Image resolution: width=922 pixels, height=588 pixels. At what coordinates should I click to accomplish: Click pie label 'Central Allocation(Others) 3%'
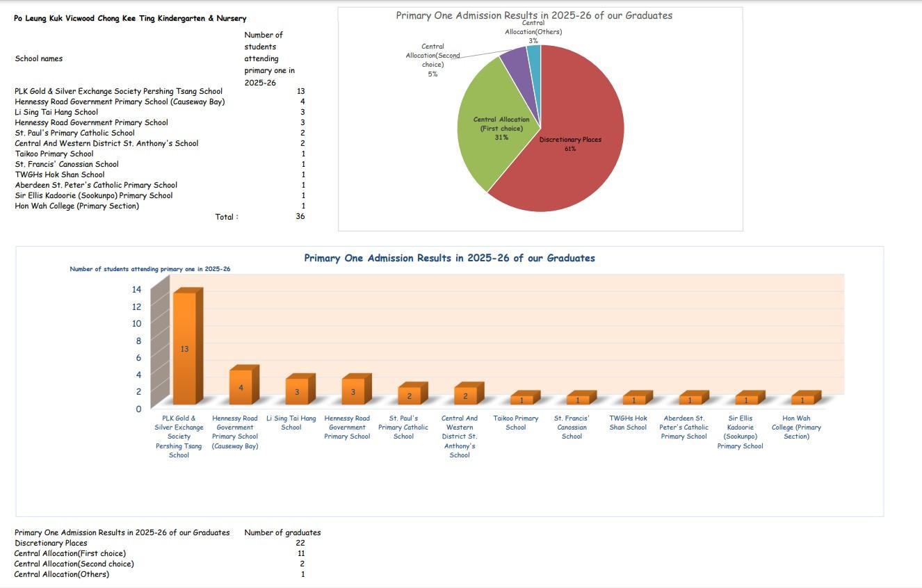click(533, 32)
